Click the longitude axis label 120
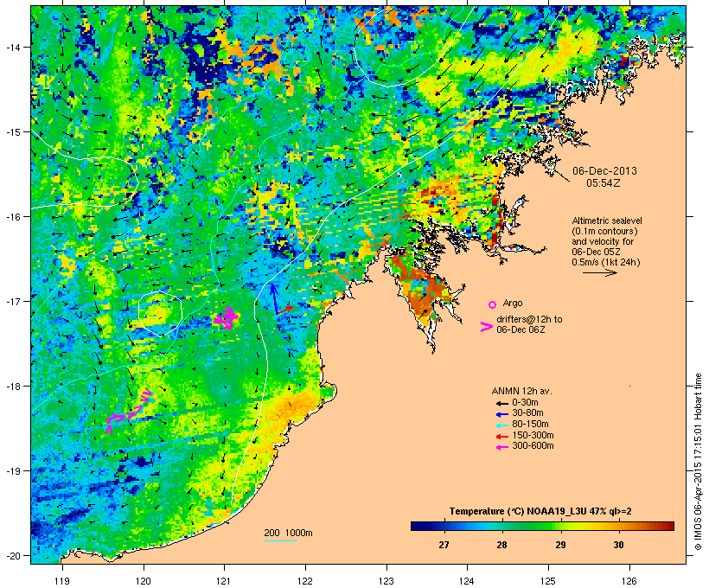This screenshot has width=709, height=588. click(144, 581)
